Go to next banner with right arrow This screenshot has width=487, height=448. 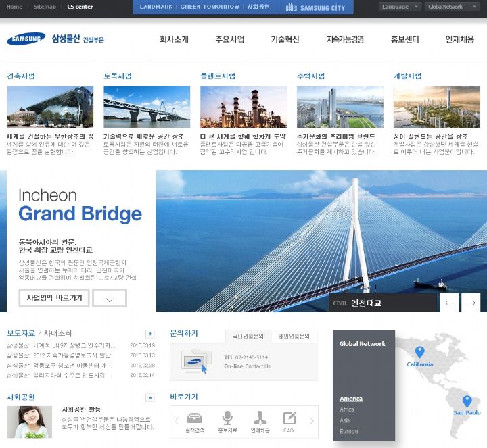click(471, 303)
